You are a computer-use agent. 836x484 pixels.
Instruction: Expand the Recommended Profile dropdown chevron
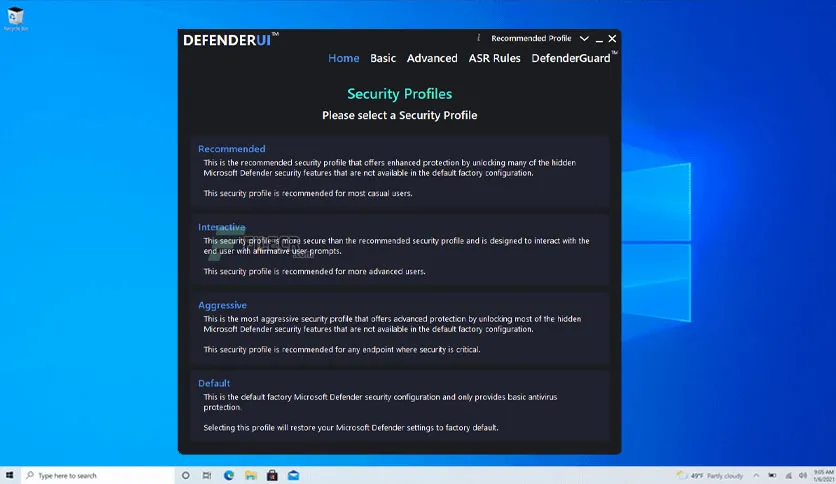584,38
